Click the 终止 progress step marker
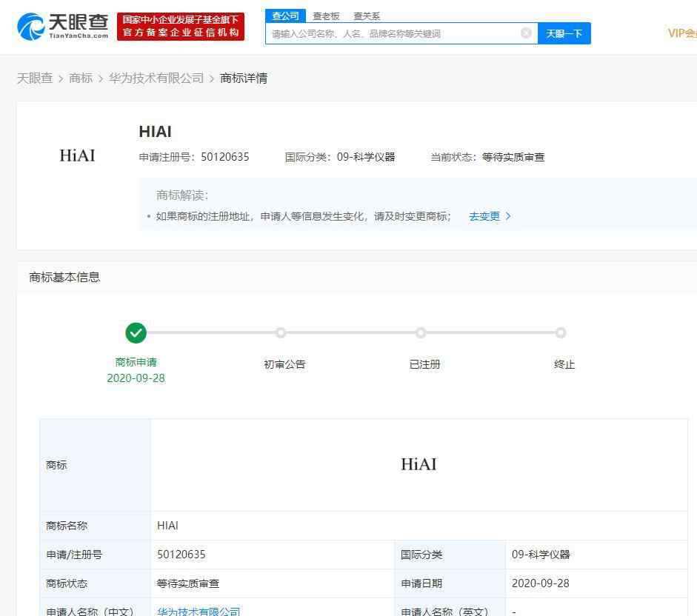 click(x=561, y=332)
